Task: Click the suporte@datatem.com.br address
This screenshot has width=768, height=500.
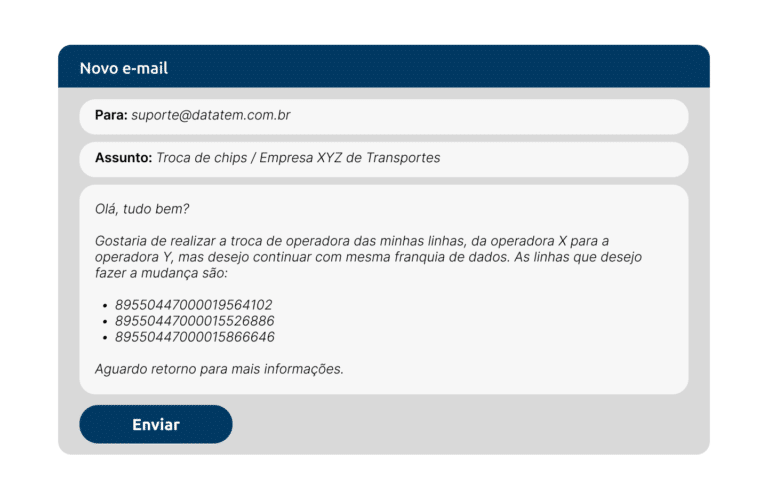Action: (x=211, y=115)
